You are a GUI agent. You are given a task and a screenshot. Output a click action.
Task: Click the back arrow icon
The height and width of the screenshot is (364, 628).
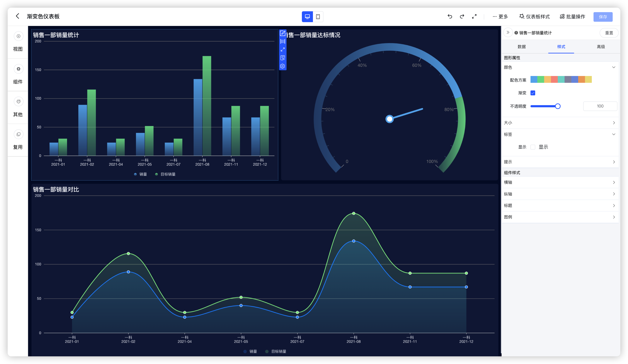17,16
